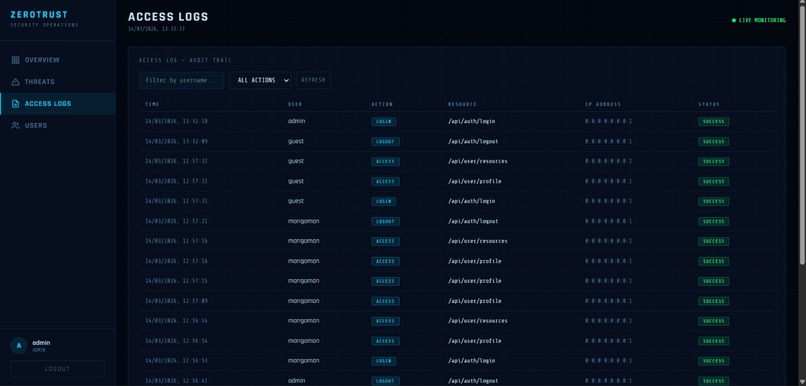This screenshot has width=806, height=386.
Task: Click the Live Monitoring status label
Action: [x=762, y=21]
